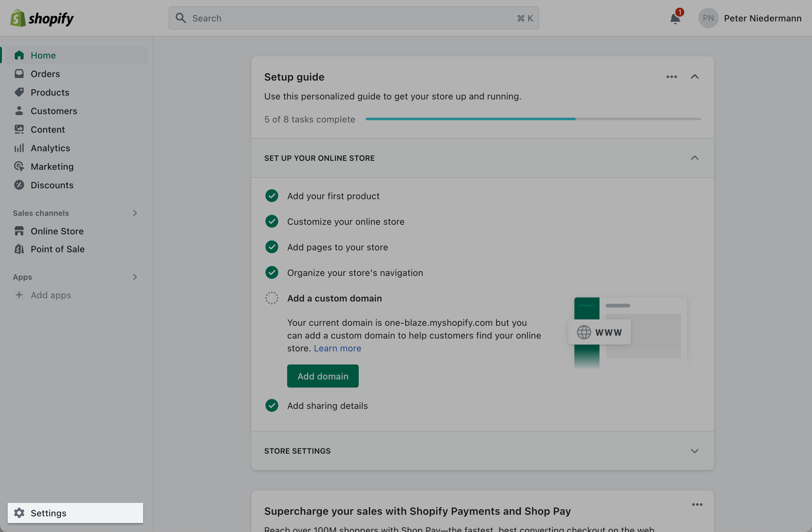The image size is (812, 532).
Task: Click the tasks complete progress bar
Action: 533,119
